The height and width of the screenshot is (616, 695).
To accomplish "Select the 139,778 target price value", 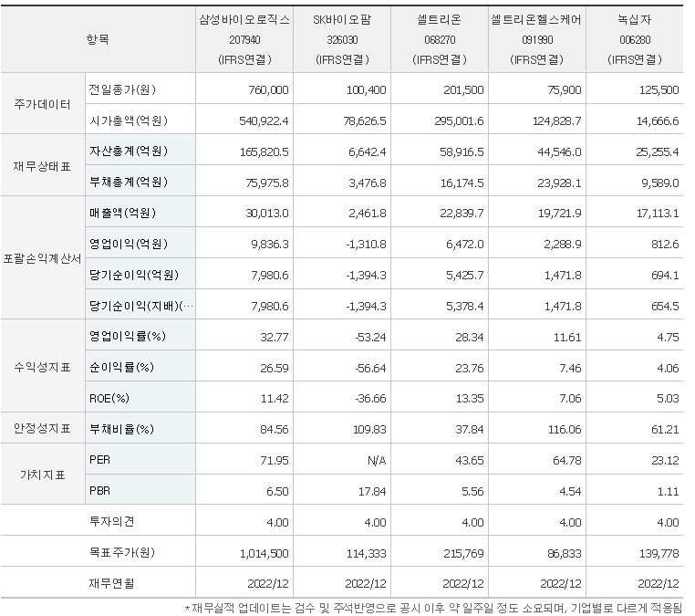I will (659, 554).
